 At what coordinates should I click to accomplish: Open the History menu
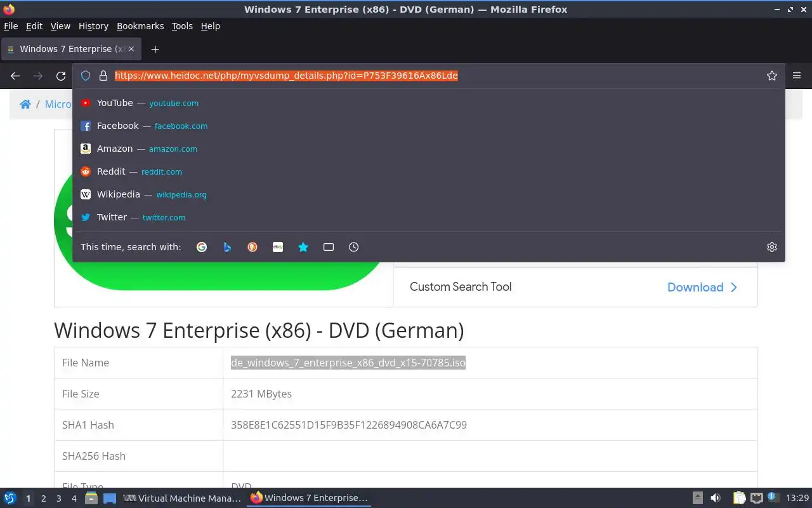click(93, 26)
